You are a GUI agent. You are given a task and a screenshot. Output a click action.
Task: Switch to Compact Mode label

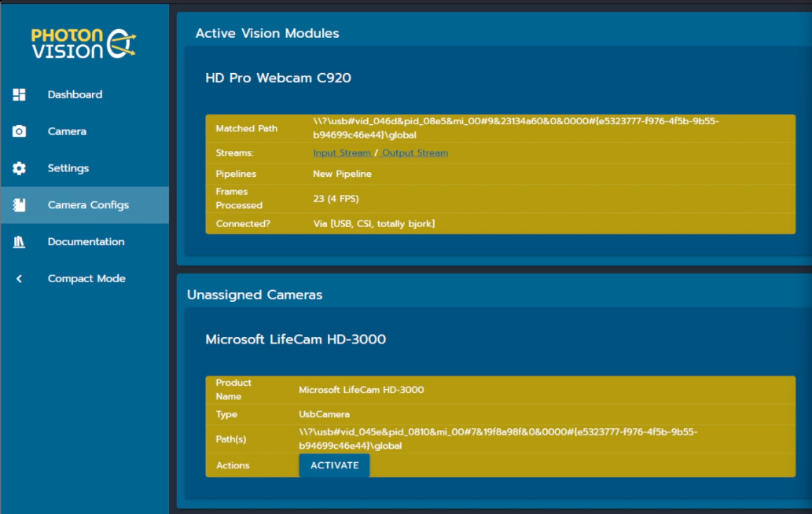(x=86, y=279)
